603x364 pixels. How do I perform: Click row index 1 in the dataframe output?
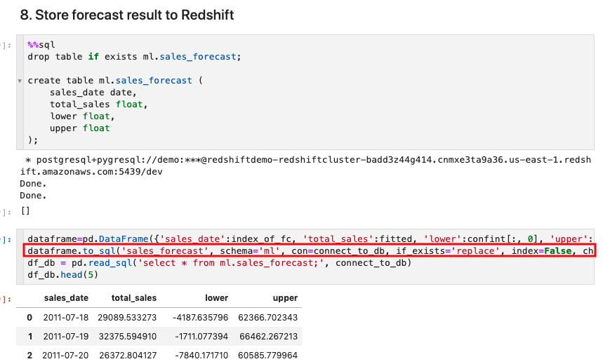pyautogui.click(x=29, y=337)
